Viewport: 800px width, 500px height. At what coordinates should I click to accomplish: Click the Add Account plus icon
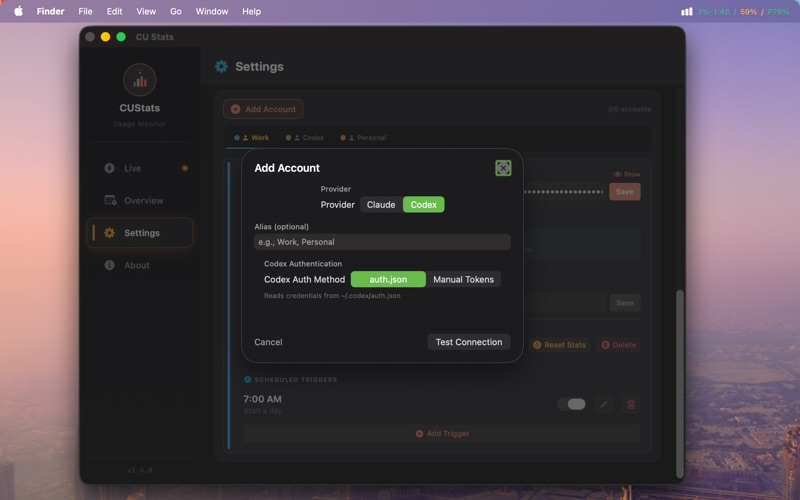[236, 109]
